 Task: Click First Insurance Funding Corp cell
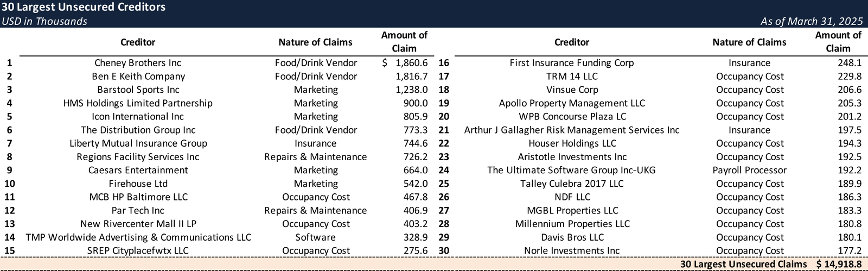571,63
